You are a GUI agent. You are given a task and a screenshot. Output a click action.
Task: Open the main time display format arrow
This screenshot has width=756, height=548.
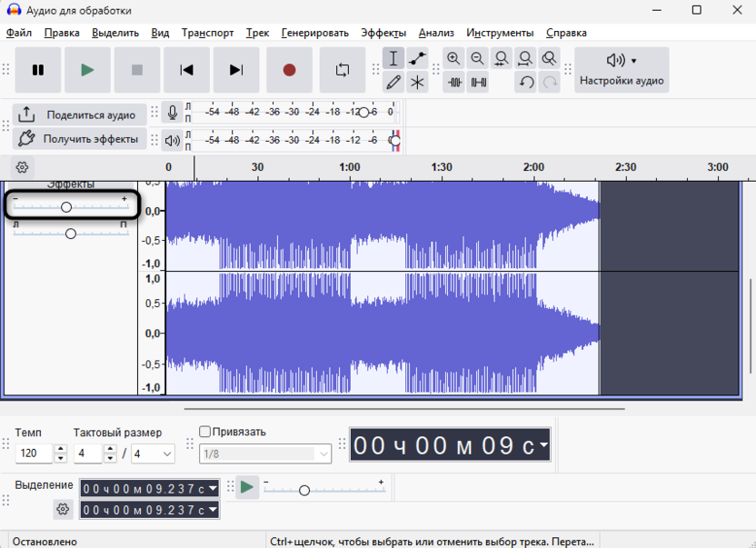543,445
